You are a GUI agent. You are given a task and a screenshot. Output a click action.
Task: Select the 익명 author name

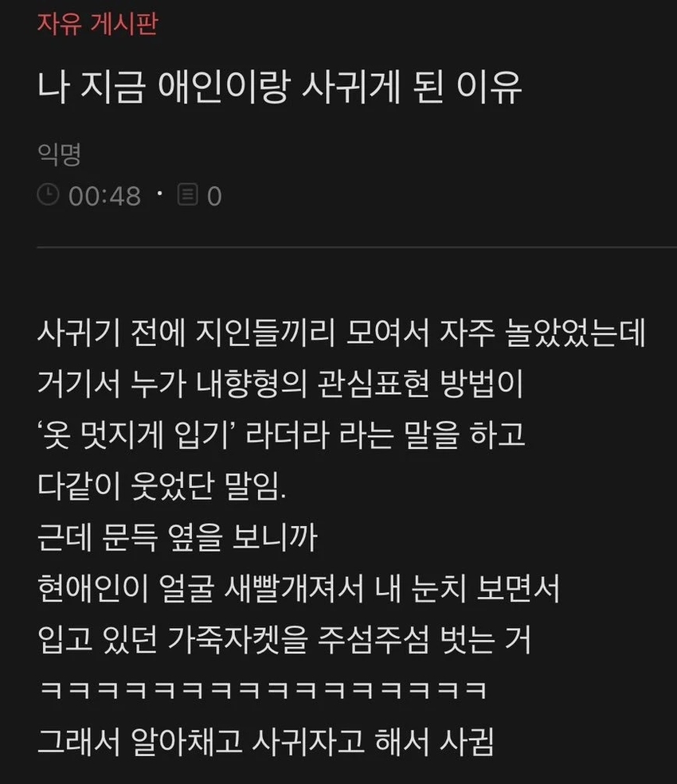pyautogui.click(x=59, y=154)
